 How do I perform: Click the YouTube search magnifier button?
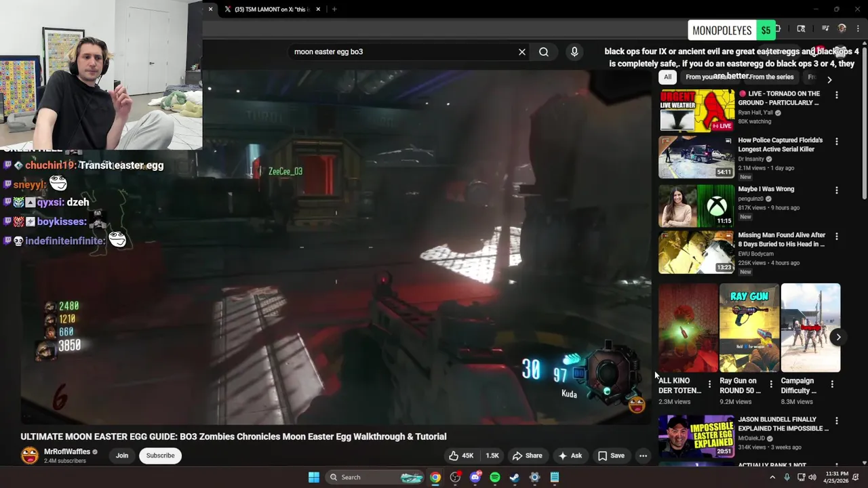pyautogui.click(x=544, y=52)
